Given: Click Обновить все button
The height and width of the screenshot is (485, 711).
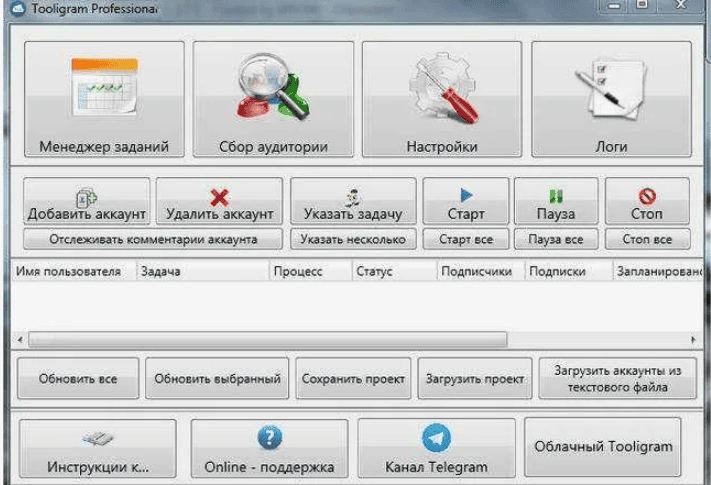Looking at the screenshot, I should [x=78, y=378].
